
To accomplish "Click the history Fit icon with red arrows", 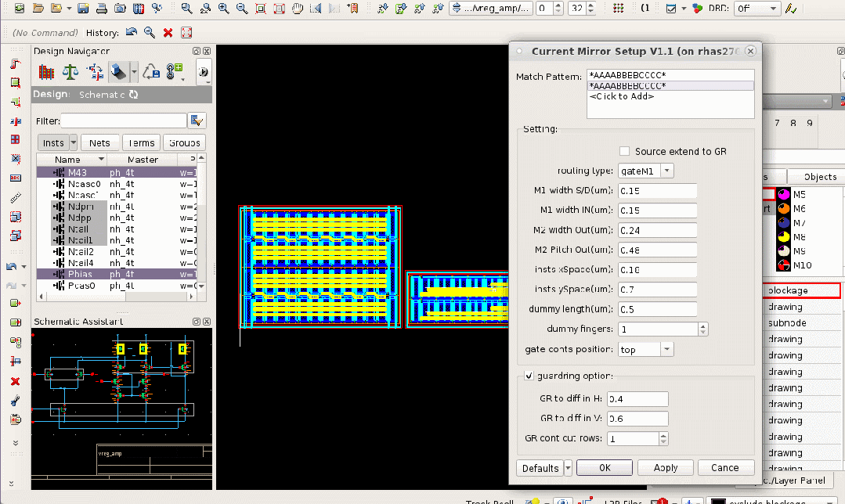I will 186,32.
